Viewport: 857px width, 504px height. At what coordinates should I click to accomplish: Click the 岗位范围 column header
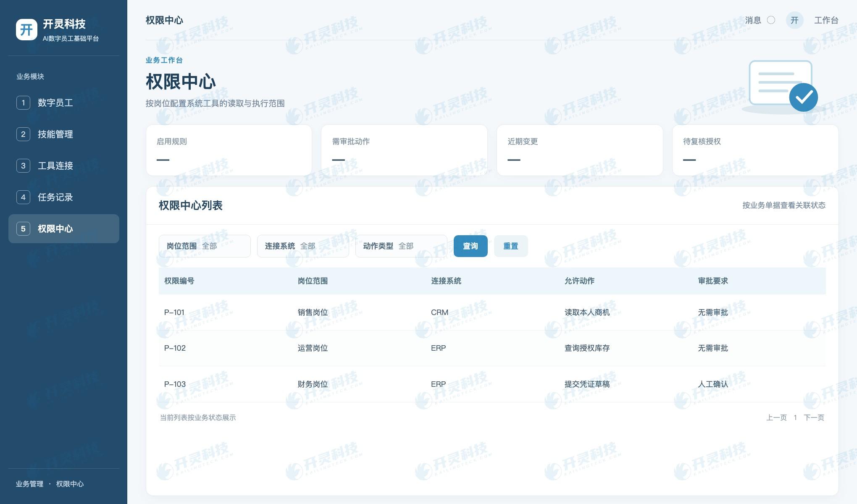[313, 281]
